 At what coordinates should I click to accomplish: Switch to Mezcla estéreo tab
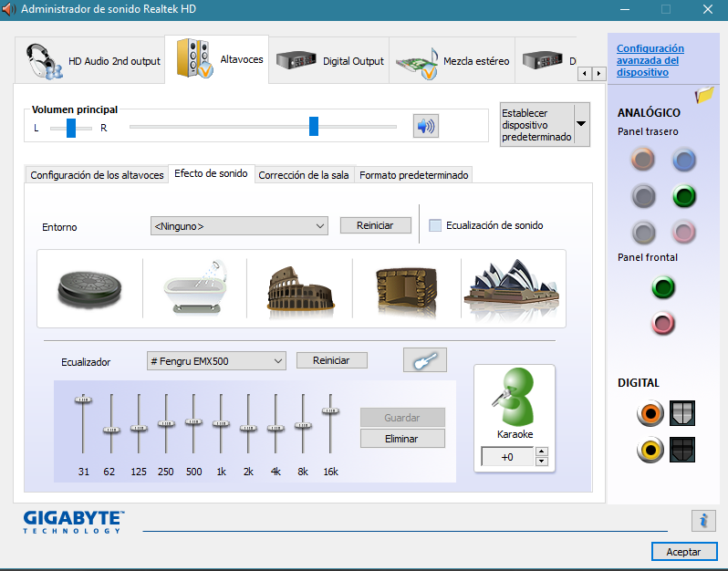(452, 61)
